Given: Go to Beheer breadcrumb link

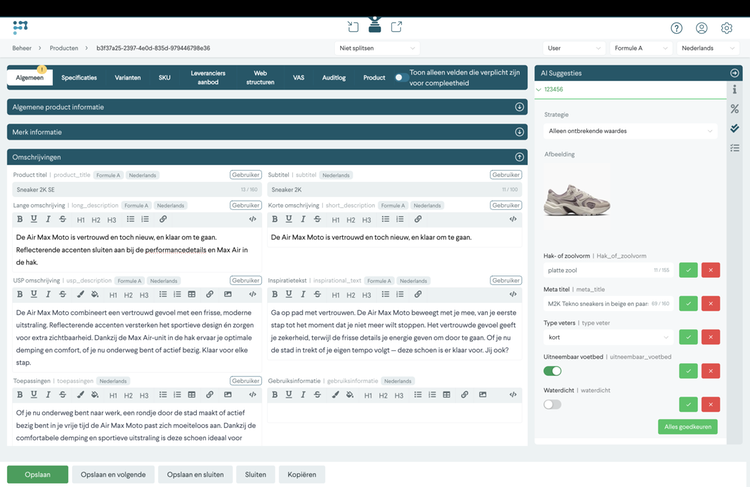Looking at the screenshot, I should (22, 48).
